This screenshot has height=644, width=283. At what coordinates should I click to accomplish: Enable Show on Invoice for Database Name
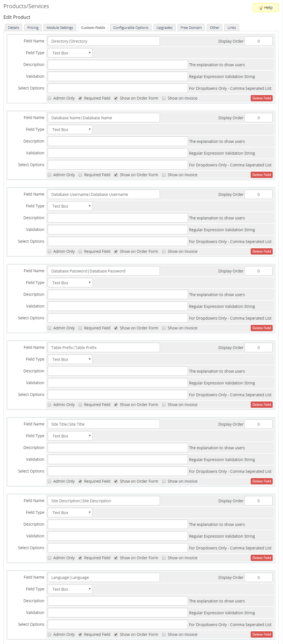click(164, 175)
